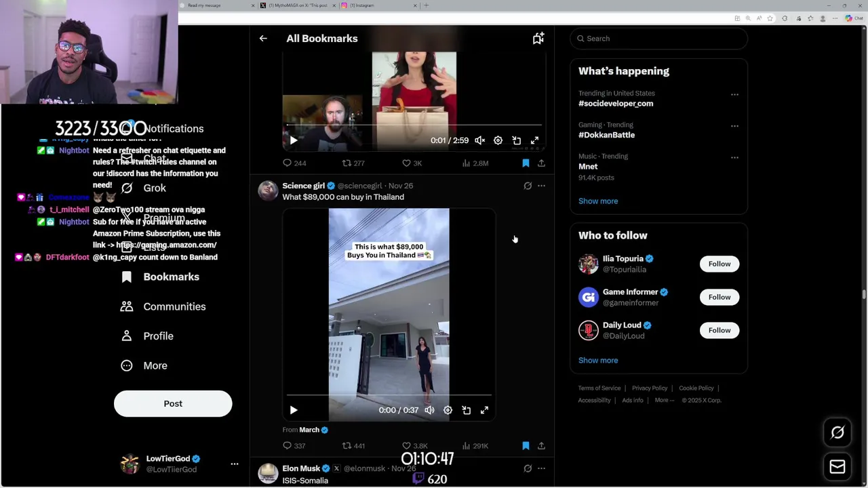Open settings gear on the Thailand video
The height and width of the screenshot is (488, 868).
point(448,410)
